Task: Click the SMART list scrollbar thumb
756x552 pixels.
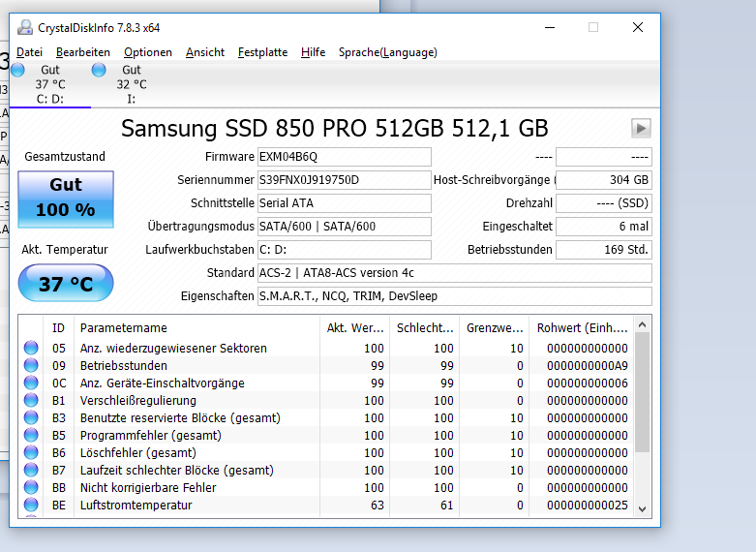Action: pos(642,392)
